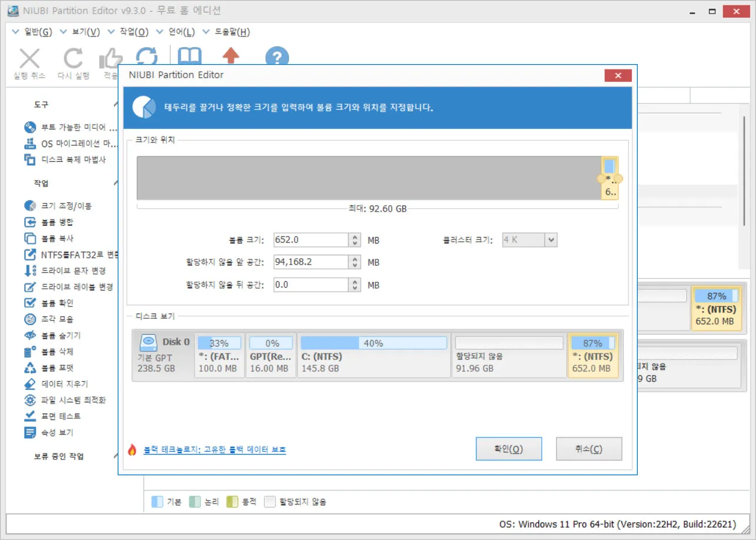
Task: Select Check Volume (볼륨 확인) operation
Action: point(49,303)
